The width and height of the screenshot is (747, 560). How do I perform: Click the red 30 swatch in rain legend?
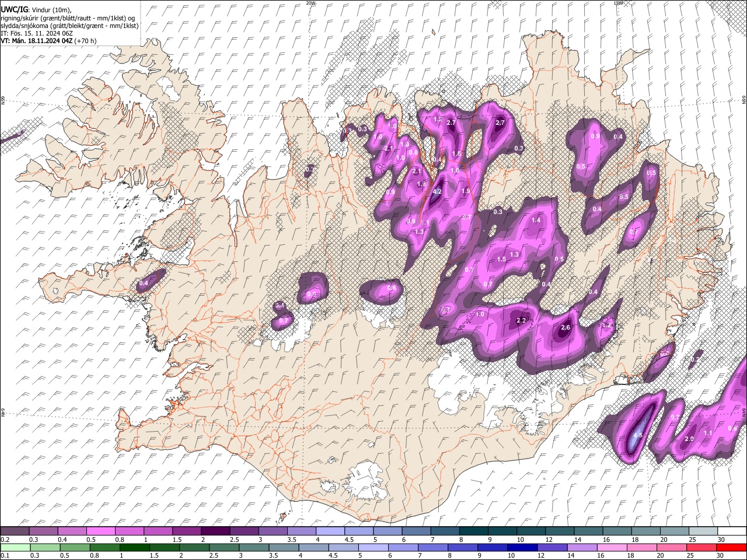click(x=731, y=548)
